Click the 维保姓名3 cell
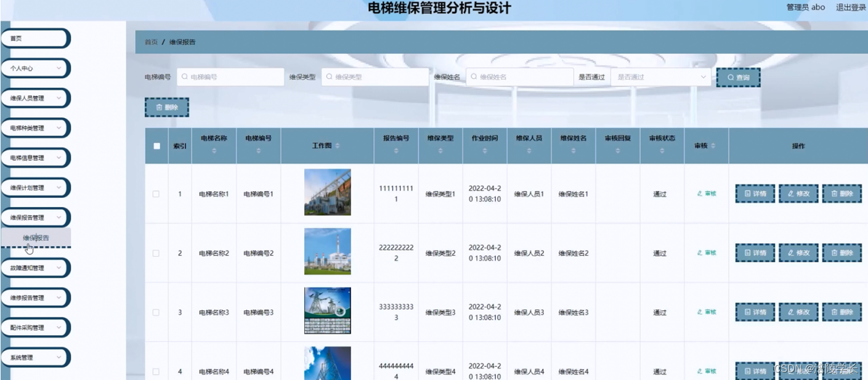 coord(574,312)
